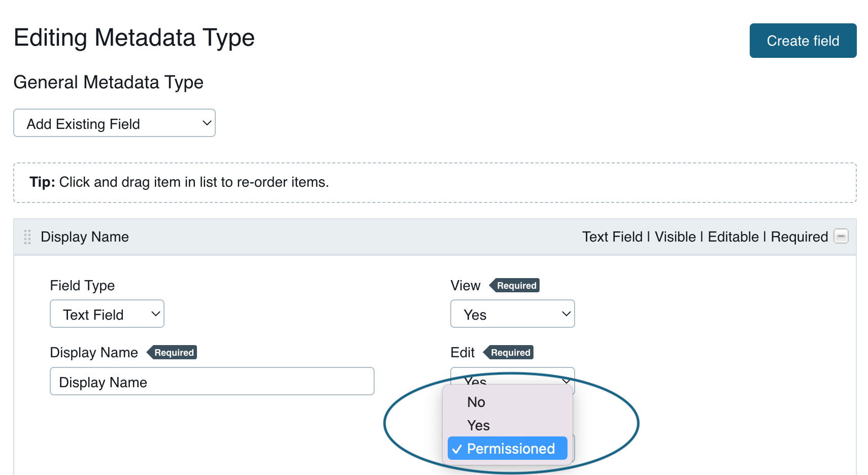Click the drag handle beside Display Name
The image size is (868, 475).
[27, 236]
